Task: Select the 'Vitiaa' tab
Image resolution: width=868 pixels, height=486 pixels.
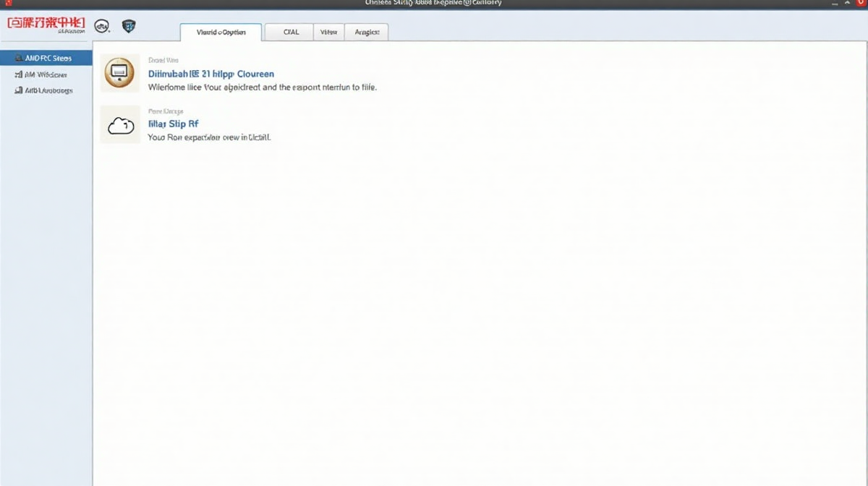Action: [x=328, y=32]
